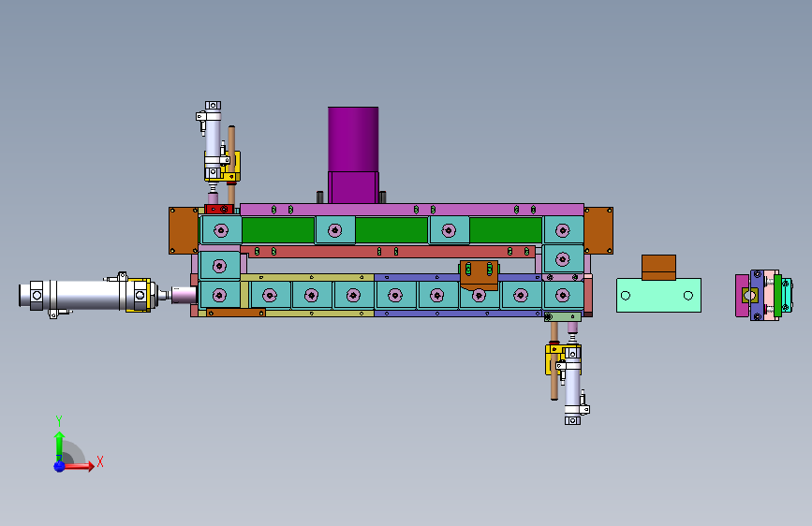Select the vertical air cylinder at bottom right
Viewport: 812px width, 526px height.
[x=572, y=386]
